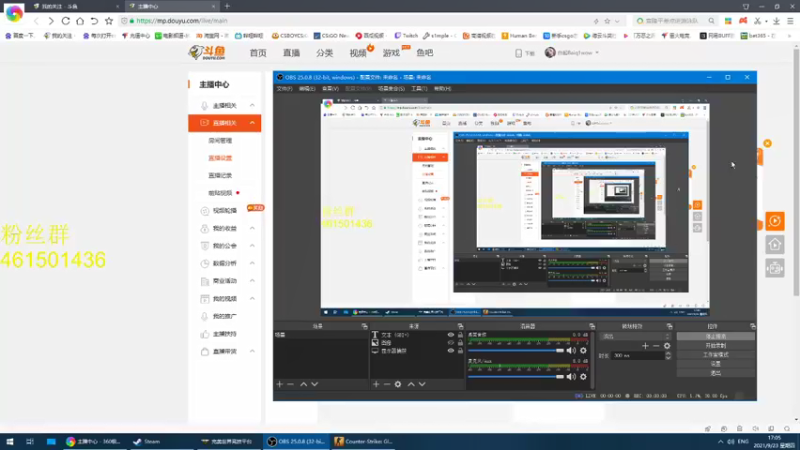Open the Windows Start button
800x450 pixels.
[x=9, y=441]
